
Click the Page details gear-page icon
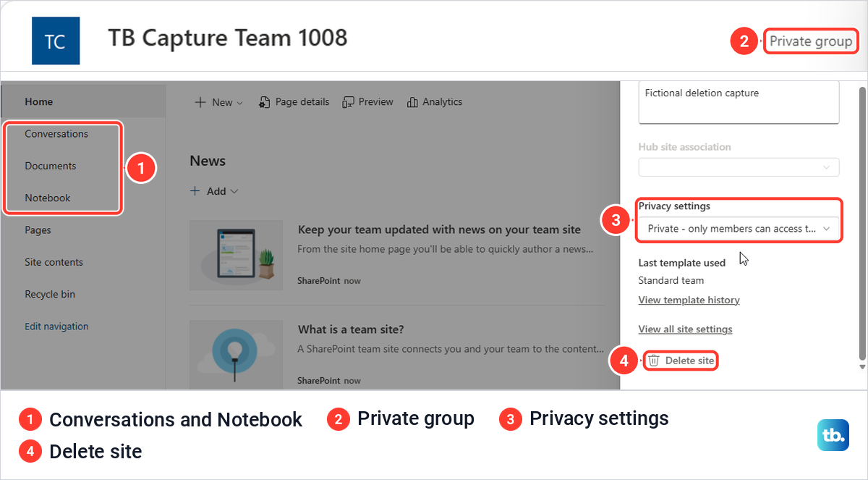coord(265,102)
